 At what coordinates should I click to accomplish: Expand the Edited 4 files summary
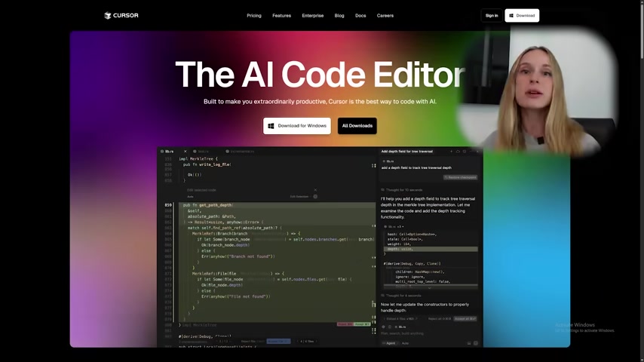pos(400,318)
